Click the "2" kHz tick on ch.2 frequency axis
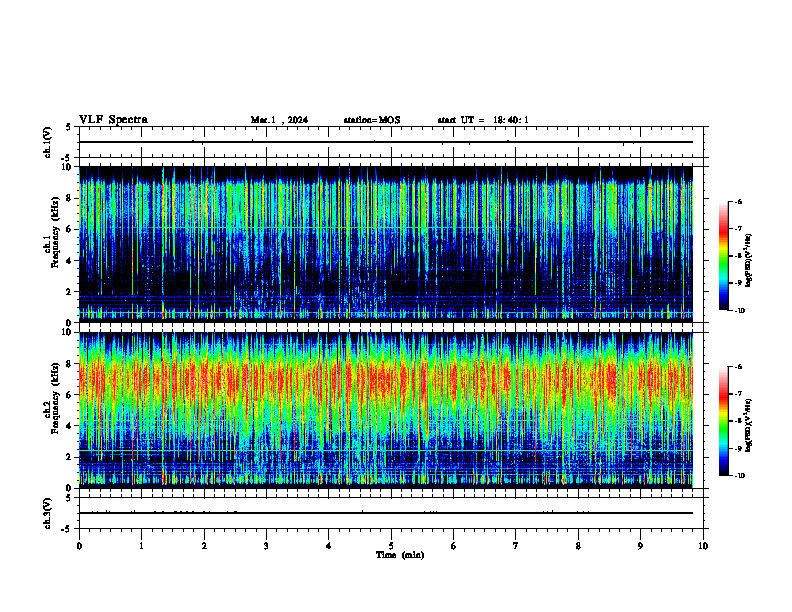This screenshot has height=612, width=792. pyautogui.click(x=70, y=457)
